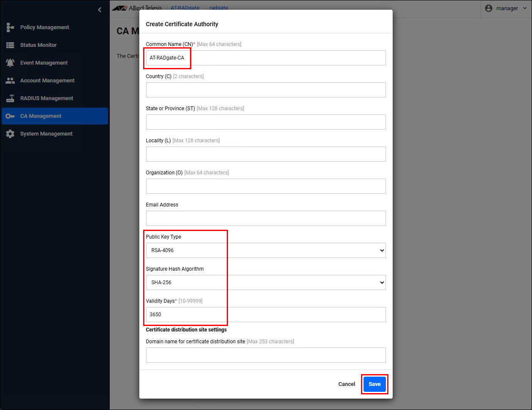Click the Organization (O) input field
Screen dimensions: 532x410
(266, 186)
